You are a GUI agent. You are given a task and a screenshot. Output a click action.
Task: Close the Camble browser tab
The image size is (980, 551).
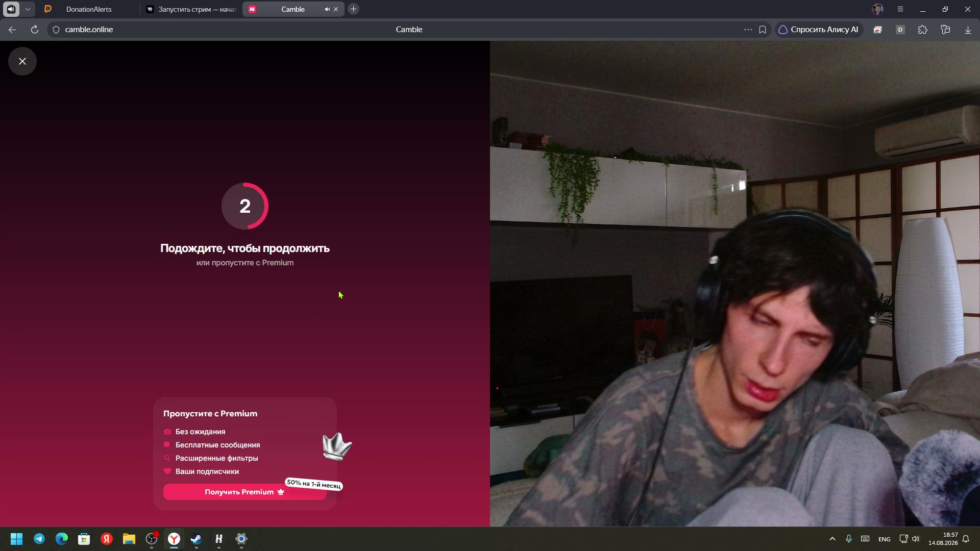pyautogui.click(x=336, y=9)
